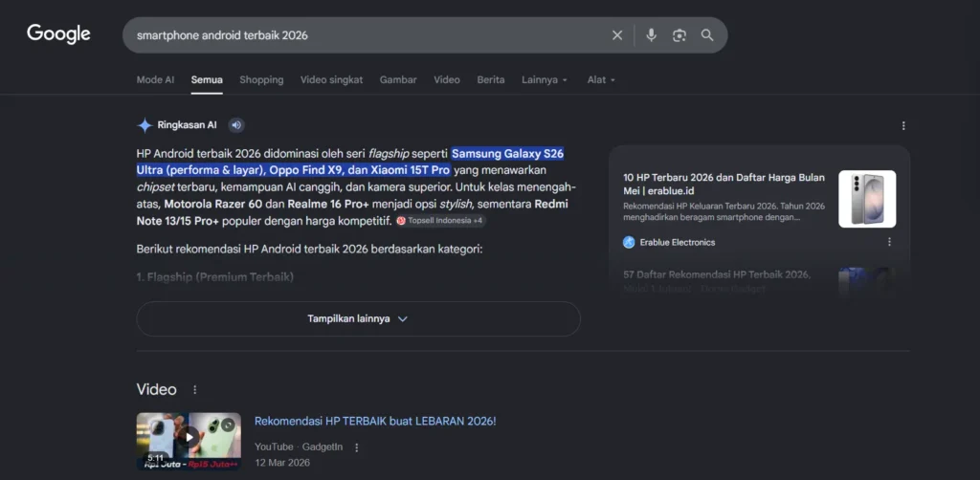Play the Rekomendasi HP TERBAIK video thumbnail
This screenshot has width=980, height=480.
pos(189,442)
